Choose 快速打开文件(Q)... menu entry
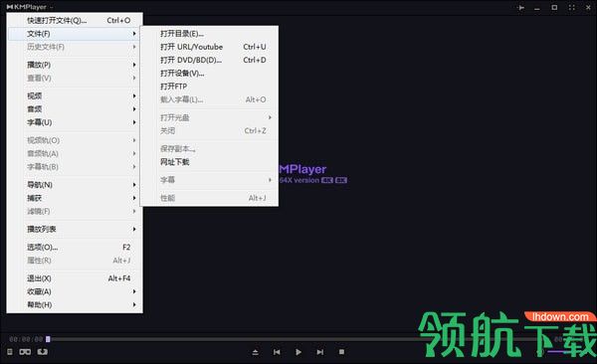Viewport: 597px width, 364px height. click(x=75, y=21)
